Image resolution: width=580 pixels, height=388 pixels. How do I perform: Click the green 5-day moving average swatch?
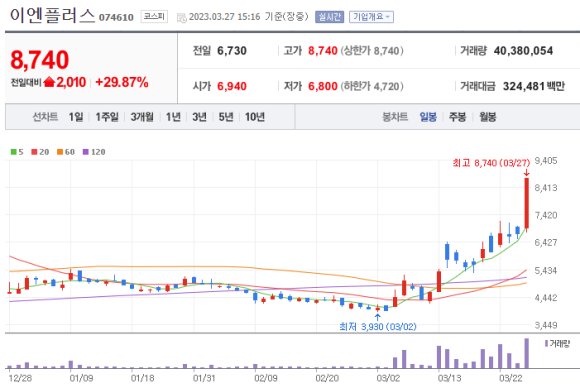14,152
